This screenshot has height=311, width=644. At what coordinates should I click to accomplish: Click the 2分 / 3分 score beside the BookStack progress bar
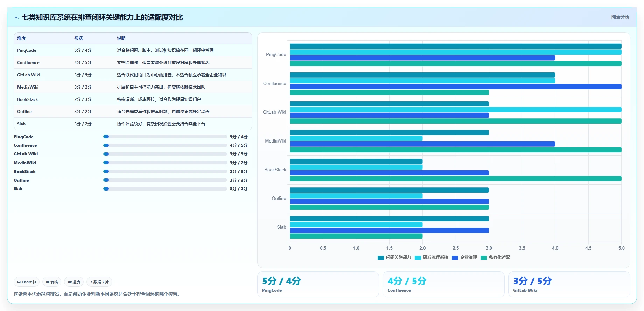239,172
